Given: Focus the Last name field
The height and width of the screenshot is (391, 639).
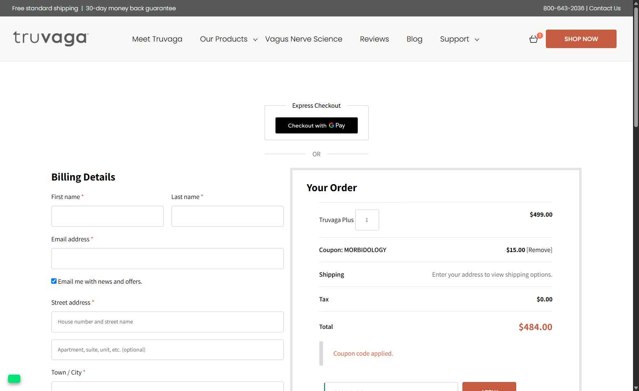Looking at the screenshot, I should coord(227,216).
